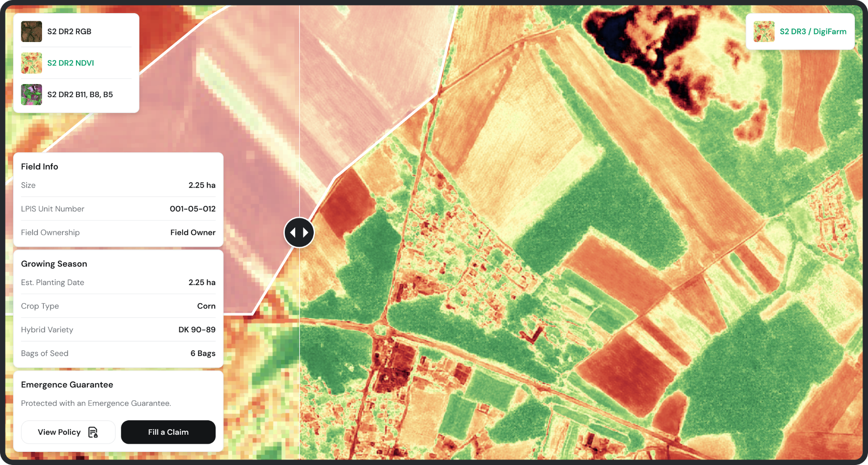Viewport: 868px width, 465px height.
Task: Click the S2 DR2 NDVI thumbnail image
Action: [32, 63]
